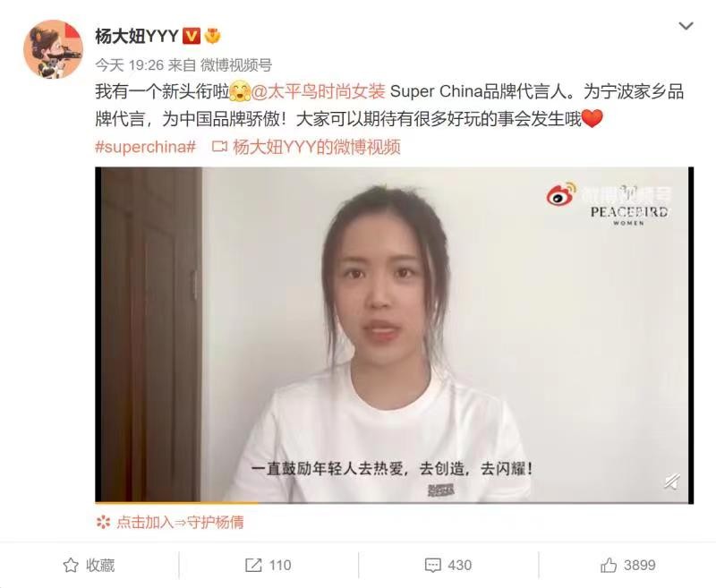Open the cartoon profile avatar
Viewport: 716px width, 588px height.
(53, 49)
